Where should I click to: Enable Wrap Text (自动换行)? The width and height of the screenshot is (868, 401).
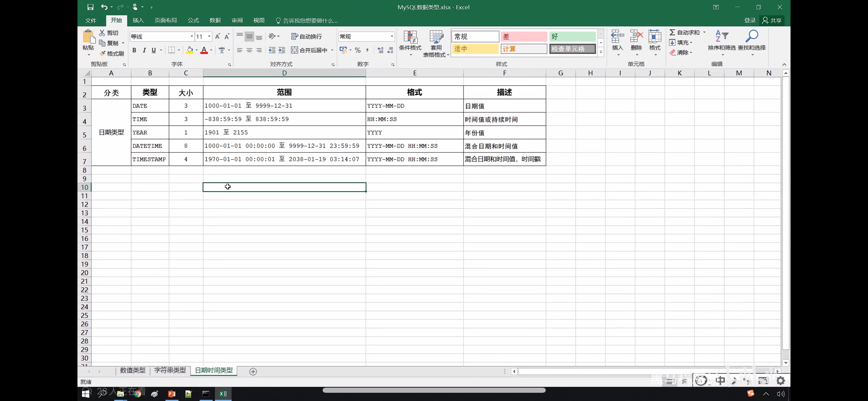pyautogui.click(x=307, y=36)
